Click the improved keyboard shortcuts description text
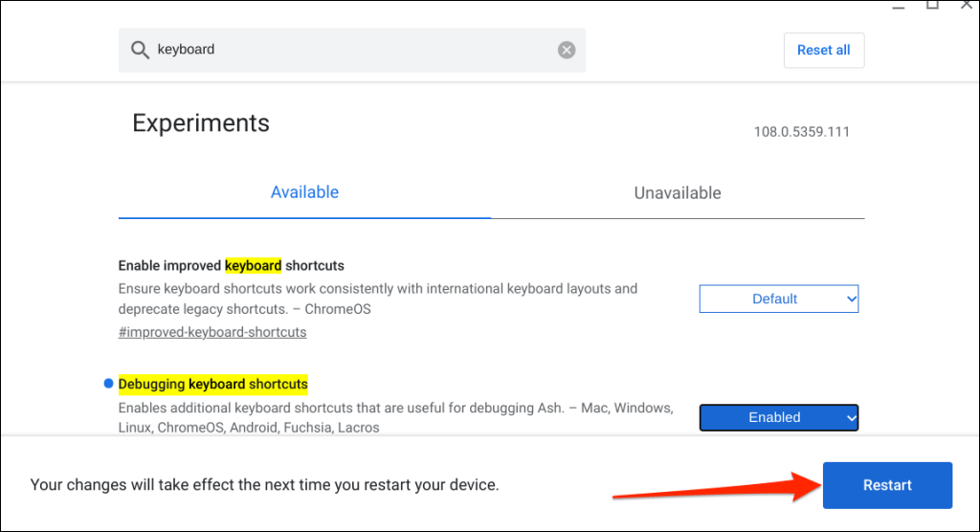 [377, 299]
